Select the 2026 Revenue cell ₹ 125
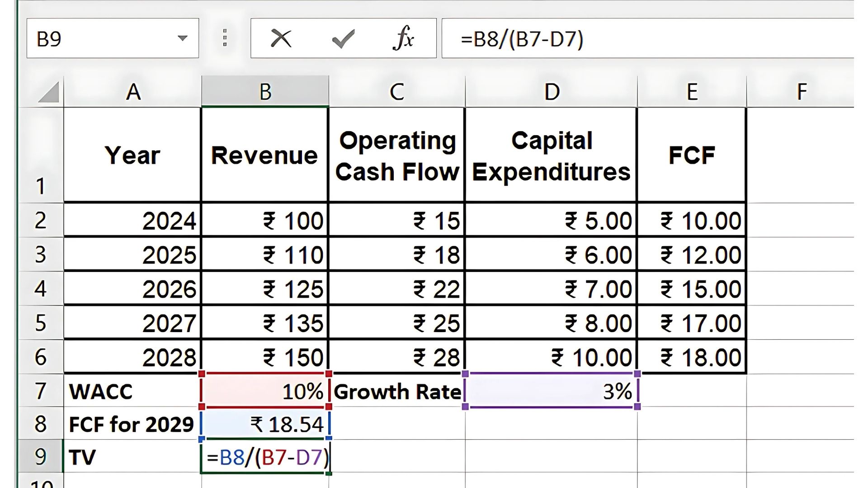Image resolution: width=868 pixels, height=488 pixels. (265, 289)
